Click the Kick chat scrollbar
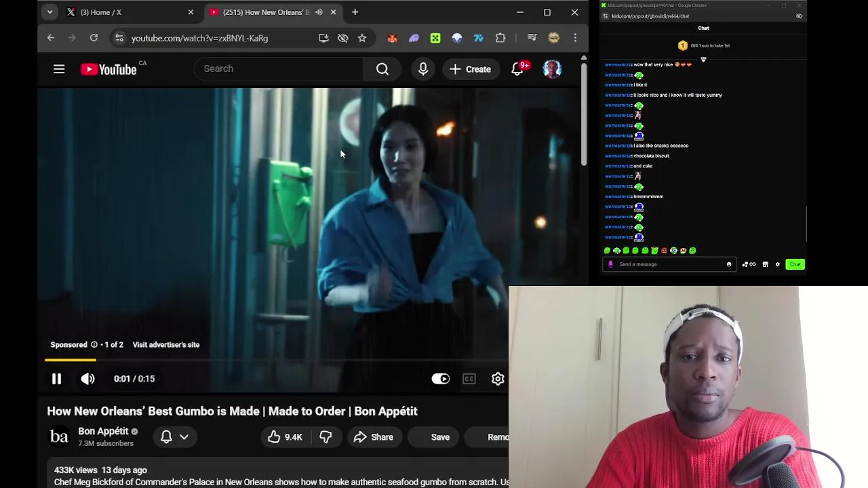The width and height of the screenshot is (868, 488). click(x=806, y=224)
